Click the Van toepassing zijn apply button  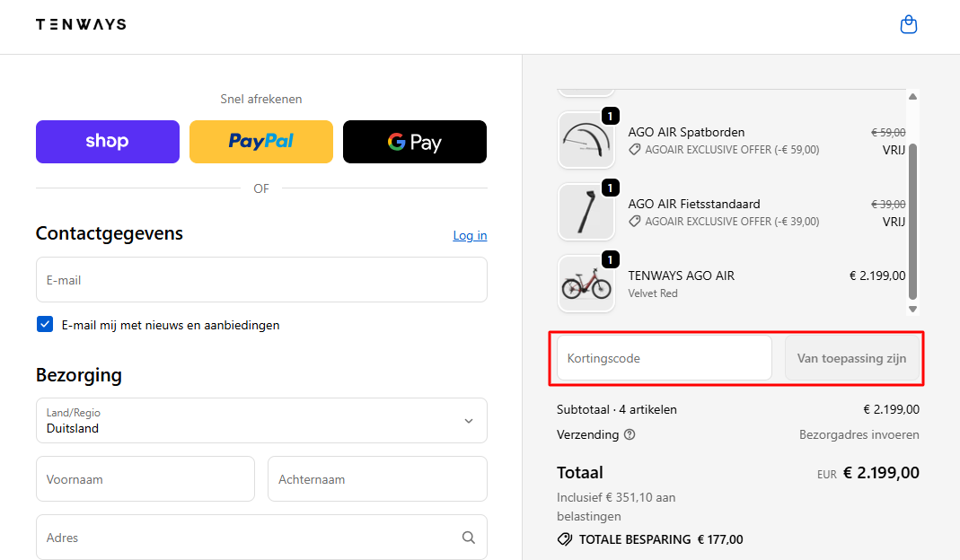(x=851, y=358)
